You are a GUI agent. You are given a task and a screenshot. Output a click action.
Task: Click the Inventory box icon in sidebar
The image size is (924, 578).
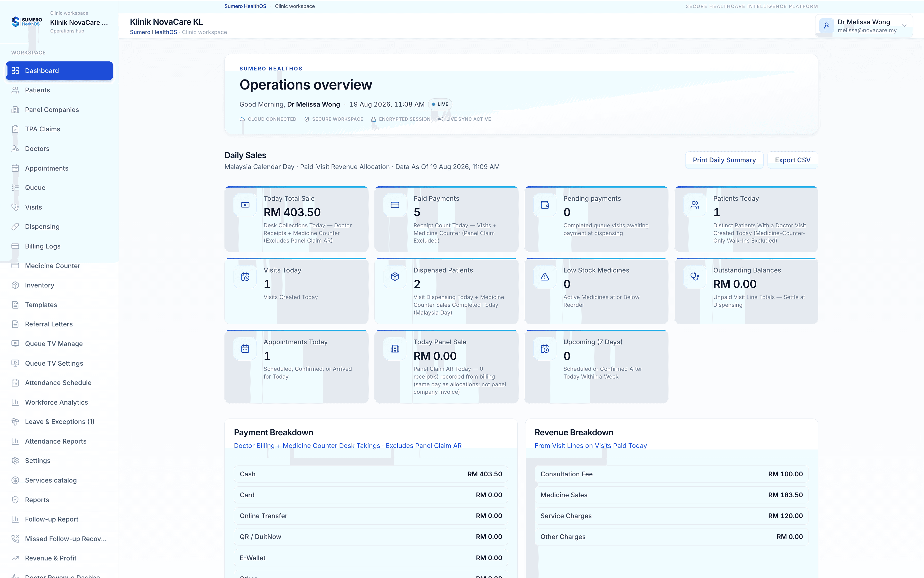tap(15, 285)
